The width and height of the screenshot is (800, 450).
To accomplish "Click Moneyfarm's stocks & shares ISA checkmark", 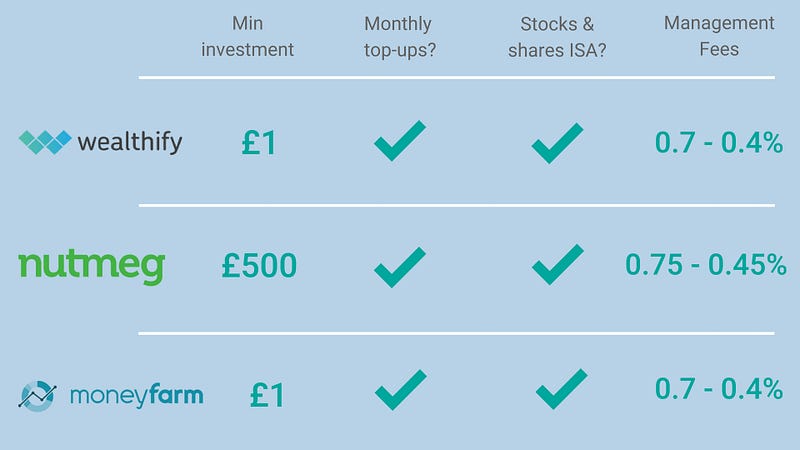I will [x=562, y=389].
